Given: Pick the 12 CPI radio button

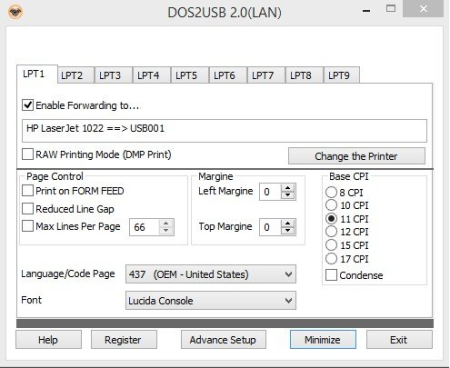Looking at the screenshot, I should (331, 231).
